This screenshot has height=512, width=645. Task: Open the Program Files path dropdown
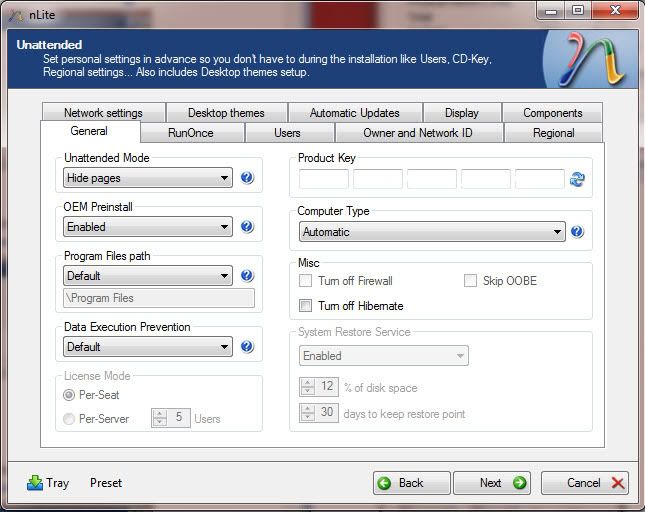148,276
